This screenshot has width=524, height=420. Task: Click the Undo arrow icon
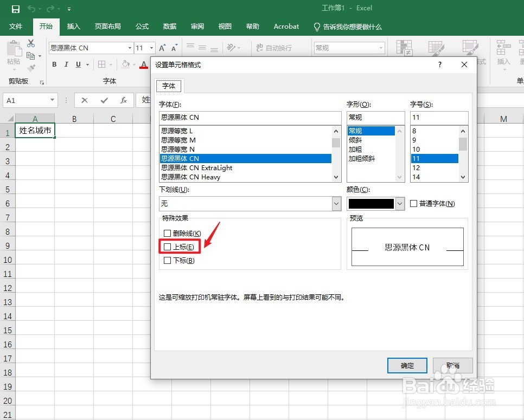point(31,9)
